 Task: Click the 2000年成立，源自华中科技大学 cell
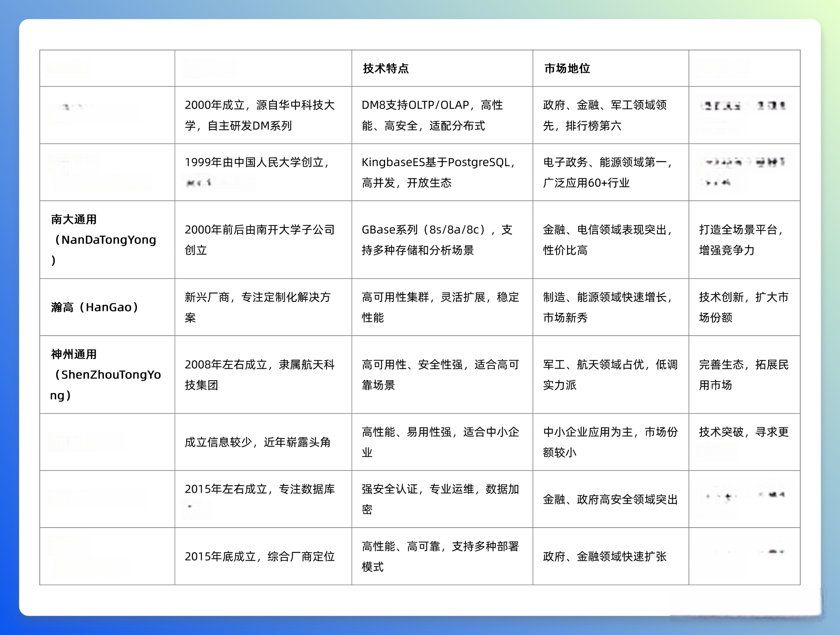pos(263,115)
